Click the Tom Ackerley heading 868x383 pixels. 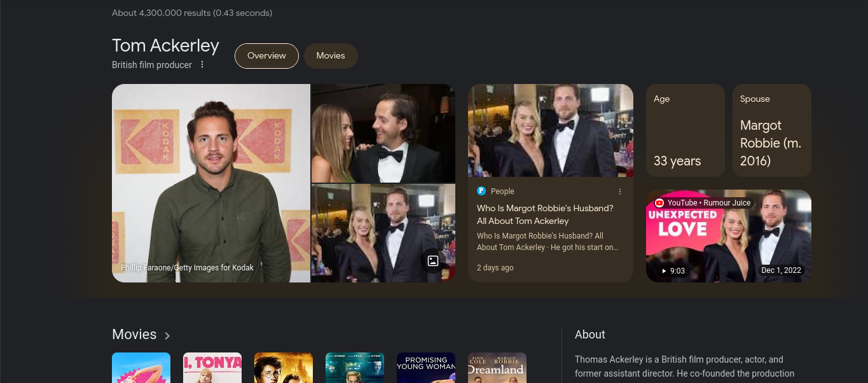[165, 46]
